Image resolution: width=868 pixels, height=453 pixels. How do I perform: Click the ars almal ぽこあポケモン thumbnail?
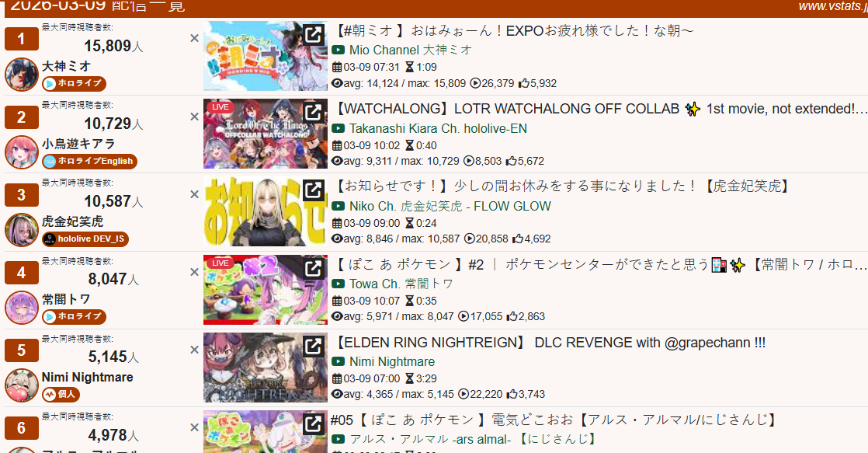(x=266, y=431)
